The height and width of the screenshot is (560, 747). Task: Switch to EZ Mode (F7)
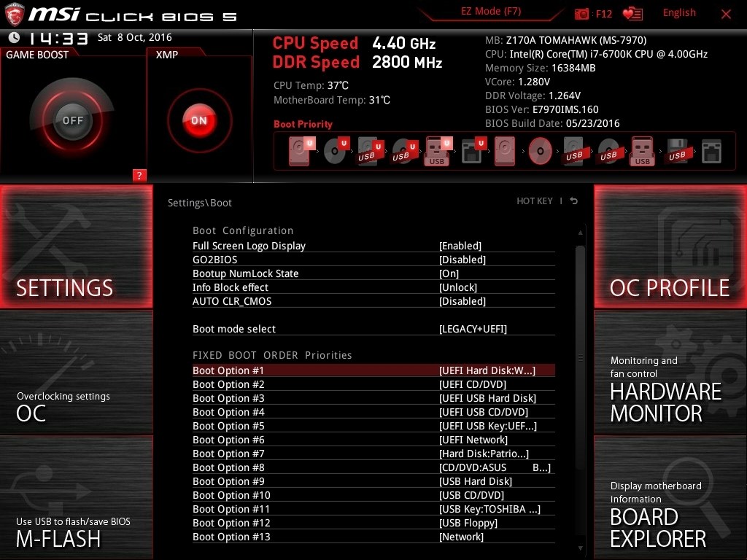point(491,12)
